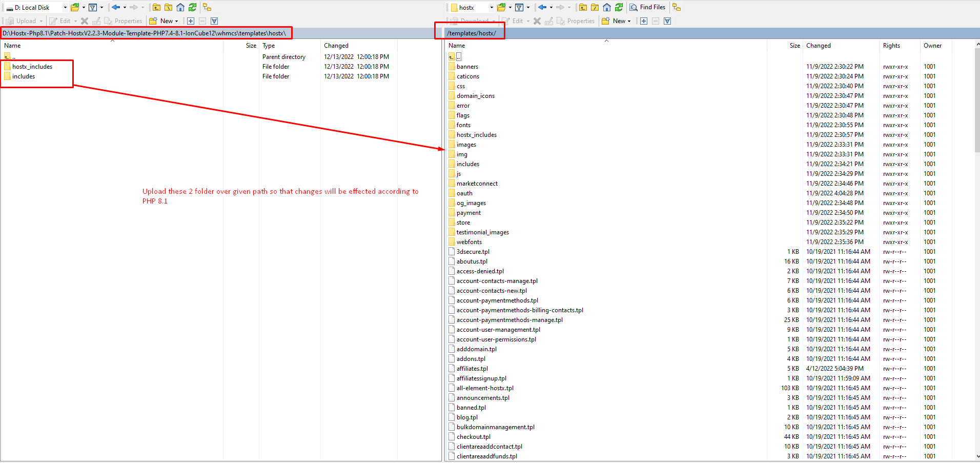
Task: Open the local filter files icon
Action: click(93, 7)
